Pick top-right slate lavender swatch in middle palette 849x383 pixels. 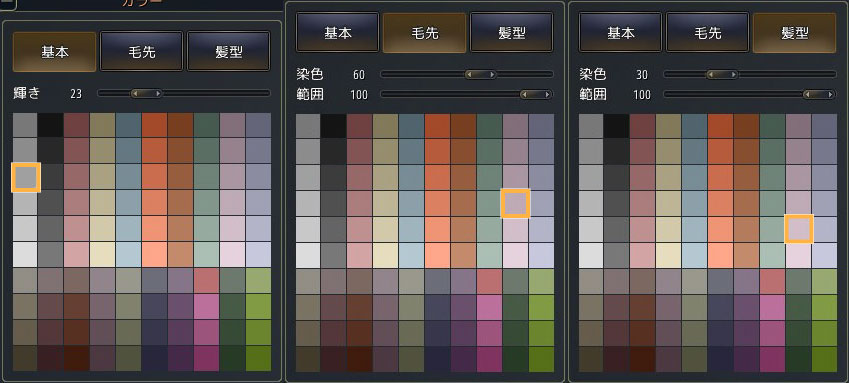coord(541,126)
